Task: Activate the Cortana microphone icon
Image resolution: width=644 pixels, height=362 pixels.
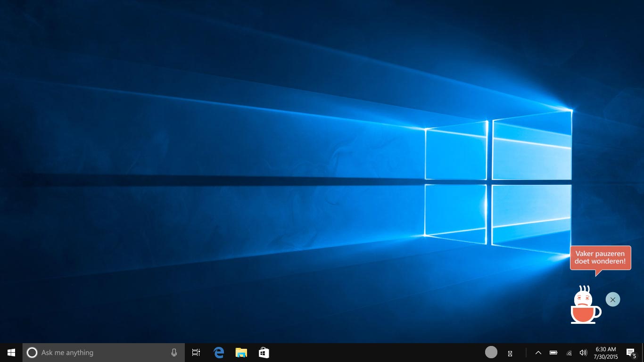Action: point(174,353)
